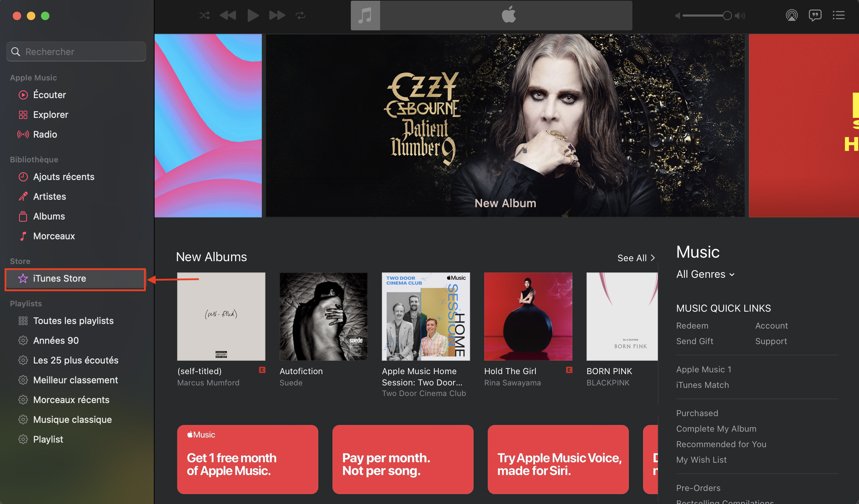Screen dimensions: 859x504
Task: Click the Redeem quick link
Action: pyautogui.click(x=692, y=326)
